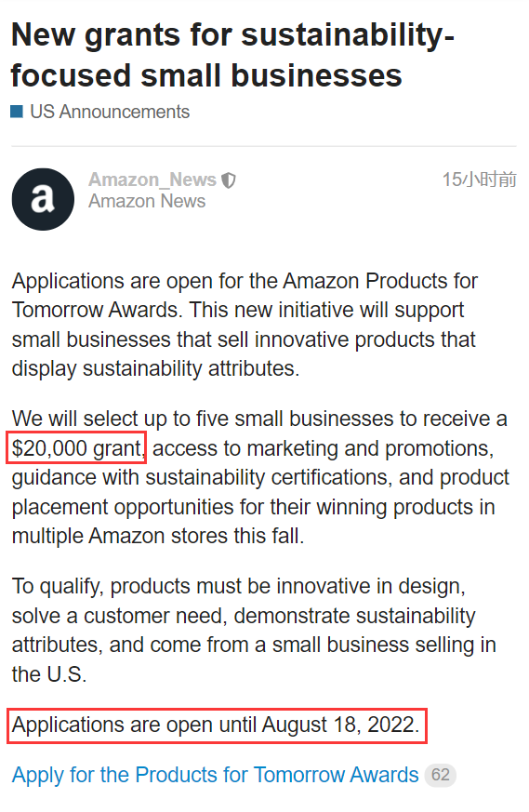529x812 pixels.
Task: Click the moderator shield icon beside Amazon_News
Action: 229,180
